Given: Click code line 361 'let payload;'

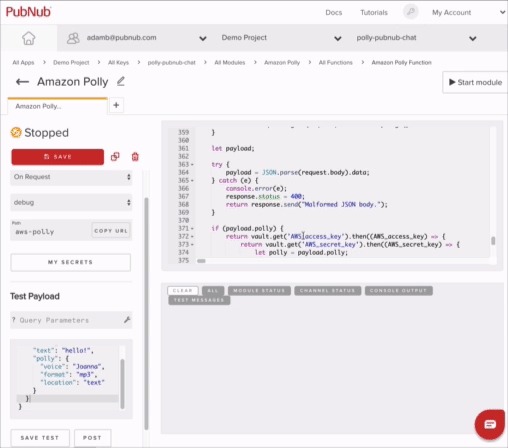Looking at the screenshot, I should (x=233, y=148).
